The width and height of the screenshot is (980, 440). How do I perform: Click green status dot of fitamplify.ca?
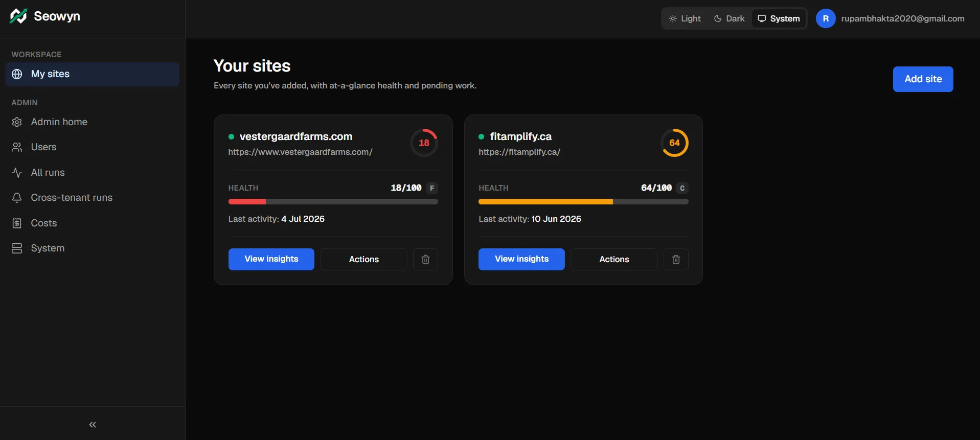tap(481, 136)
